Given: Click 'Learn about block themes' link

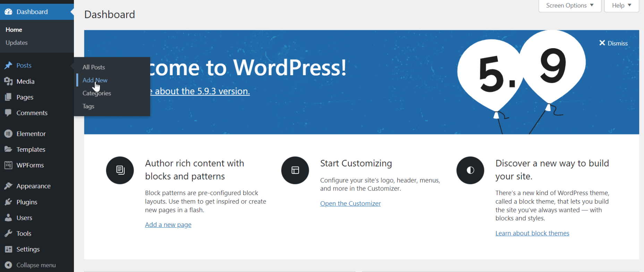Looking at the screenshot, I should [532, 233].
